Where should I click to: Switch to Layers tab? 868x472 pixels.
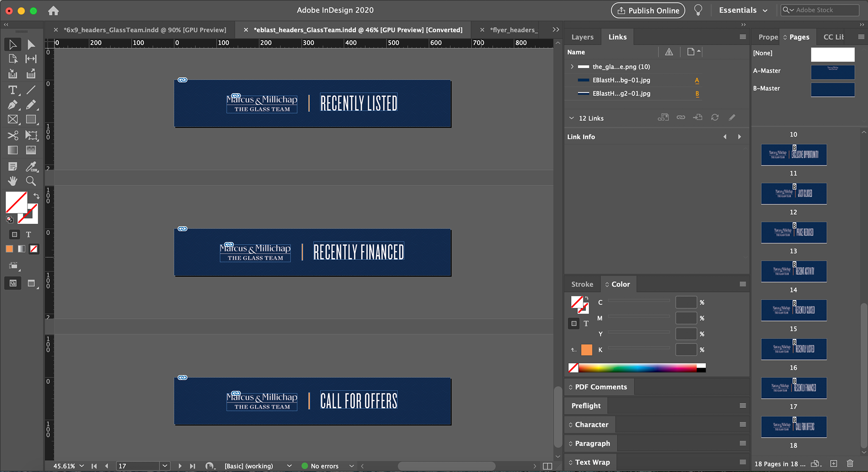click(582, 37)
